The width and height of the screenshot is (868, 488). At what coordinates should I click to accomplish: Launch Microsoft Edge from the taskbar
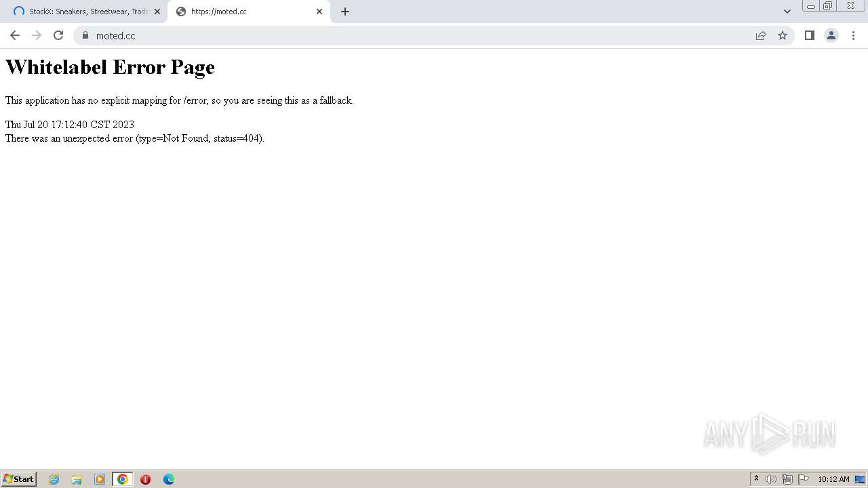click(x=168, y=479)
